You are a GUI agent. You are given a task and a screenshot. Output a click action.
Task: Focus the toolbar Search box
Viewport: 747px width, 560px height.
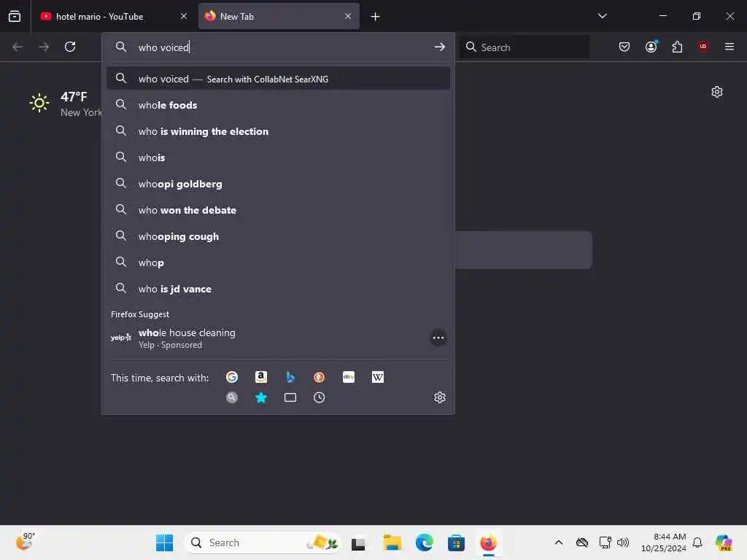pos(525,47)
